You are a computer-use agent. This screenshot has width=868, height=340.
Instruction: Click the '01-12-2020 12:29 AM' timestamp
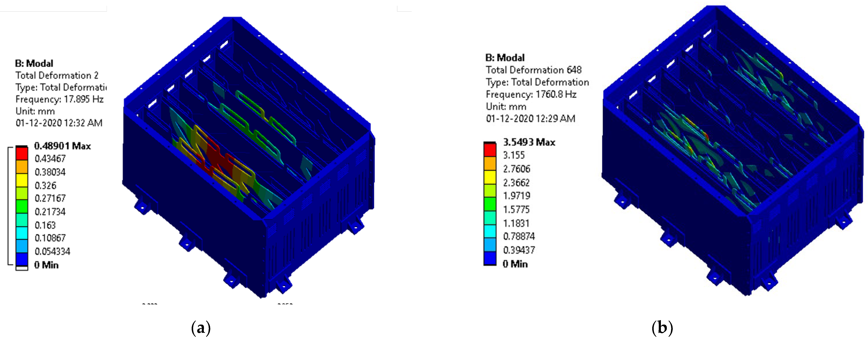click(x=530, y=119)
